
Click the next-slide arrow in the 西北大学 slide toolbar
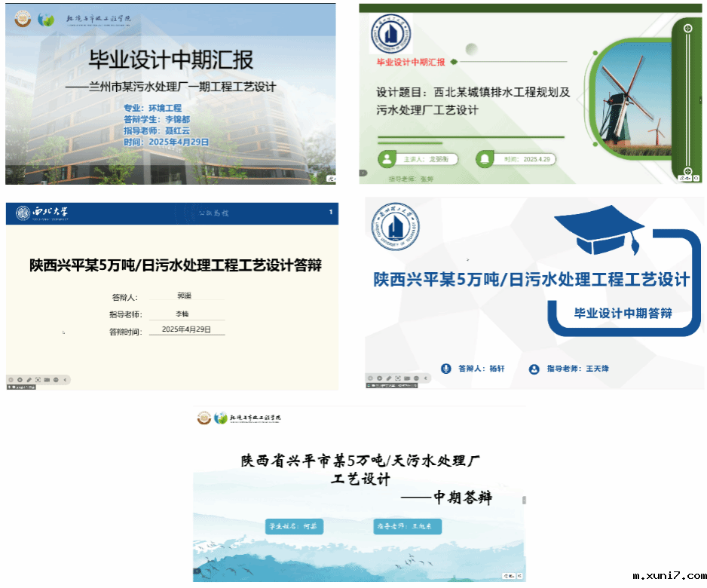pyautogui.click(x=19, y=379)
